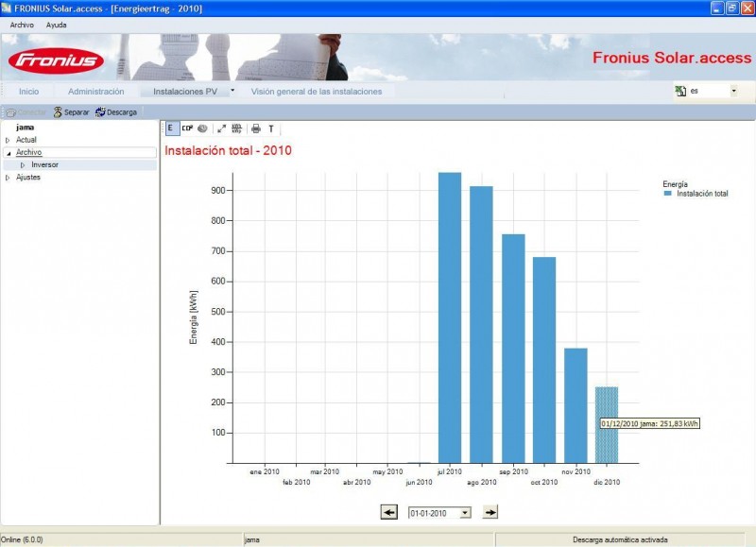This screenshot has width=756, height=547.
Task: Expand the Ajustes tree node
Action: coord(8,178)
